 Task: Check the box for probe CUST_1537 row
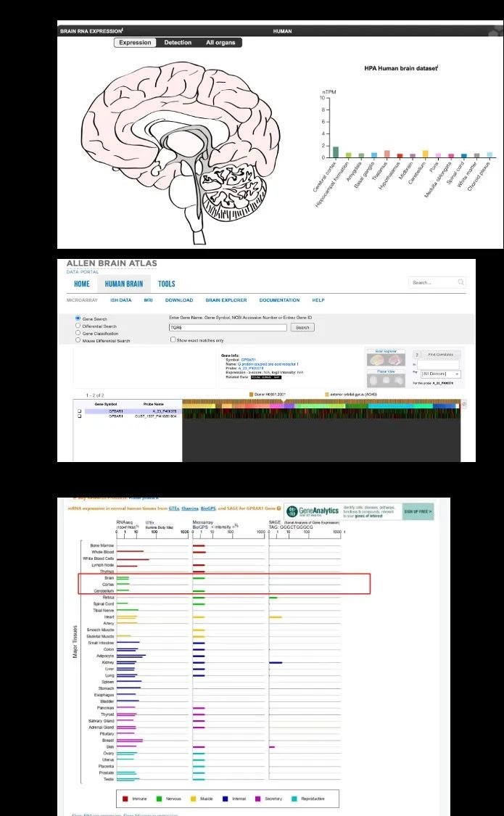(x=80, y=416)
